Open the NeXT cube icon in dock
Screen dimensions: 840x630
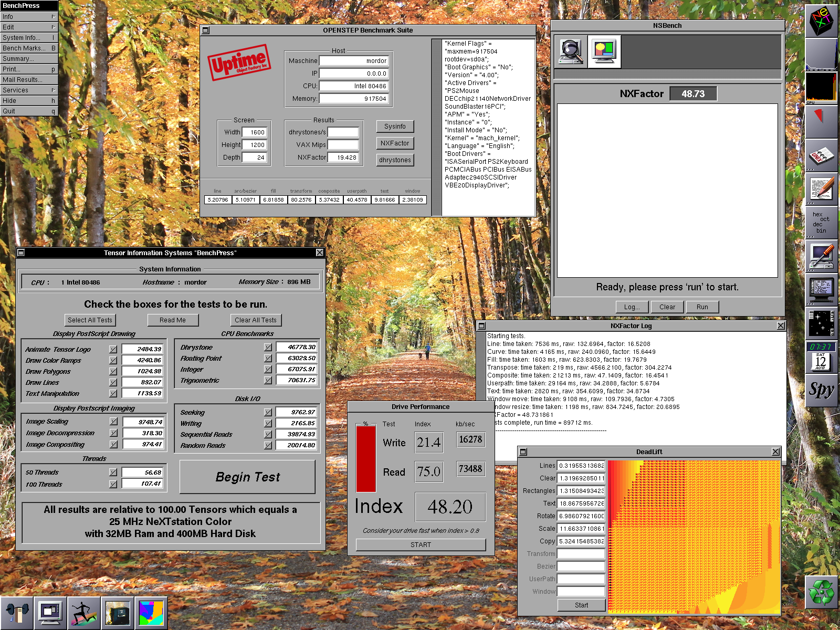click(x=822, y=19)
